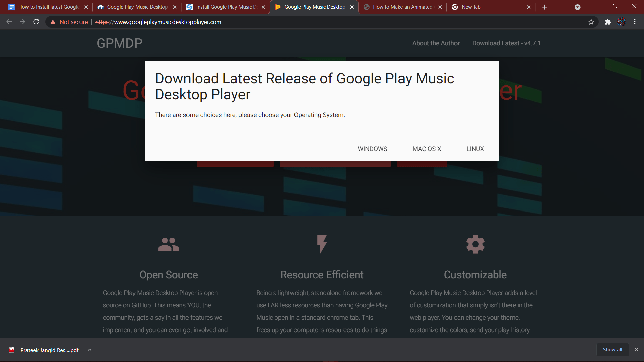Open a new tab with plus
The height and width of the screenshot is (362, 644).
coord(544,7)
